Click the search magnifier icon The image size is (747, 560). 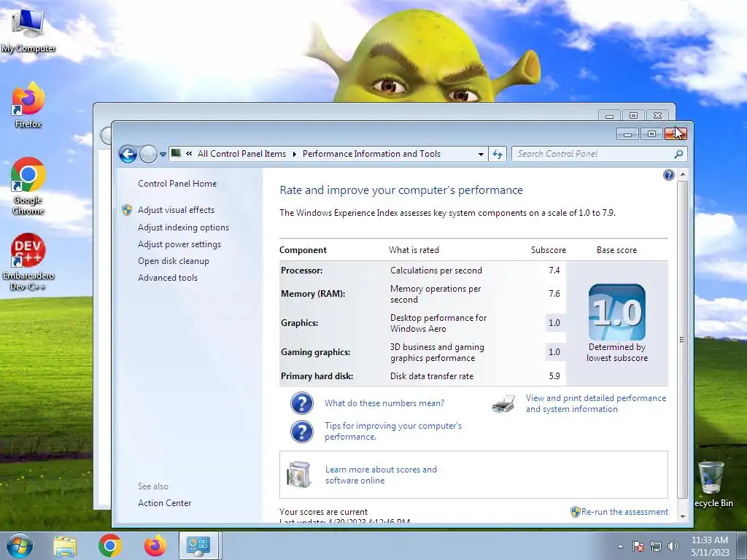[678, 154]
